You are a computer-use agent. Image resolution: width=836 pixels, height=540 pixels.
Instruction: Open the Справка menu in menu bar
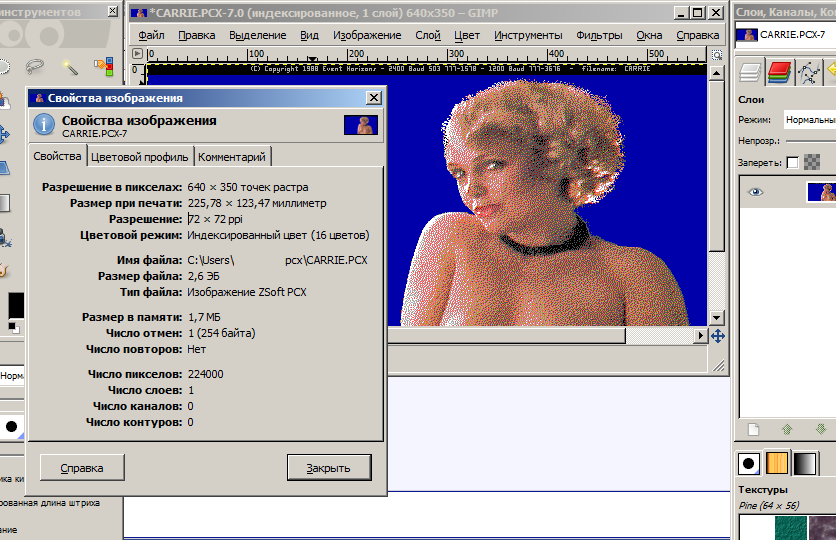tap(697, 35)
